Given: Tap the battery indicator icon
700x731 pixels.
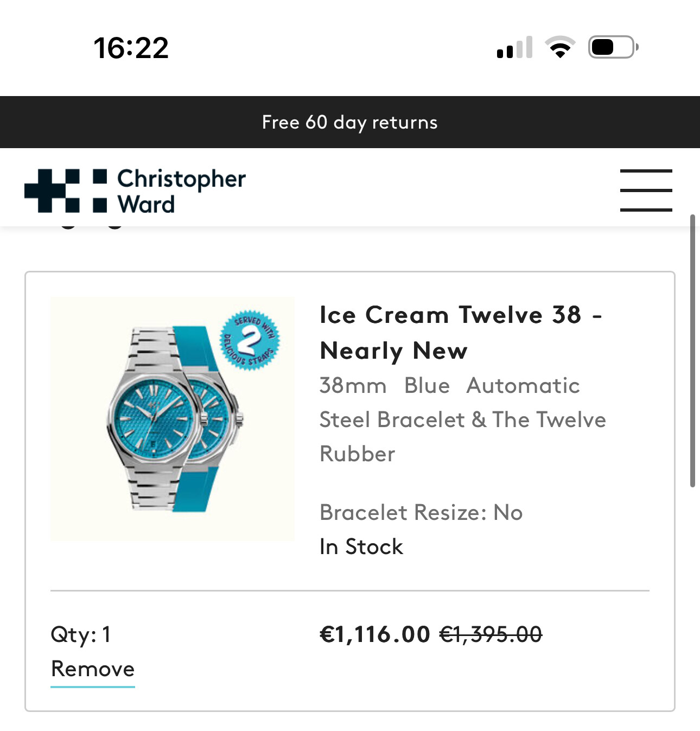Looking at the screenshot, I should point(613,47).
